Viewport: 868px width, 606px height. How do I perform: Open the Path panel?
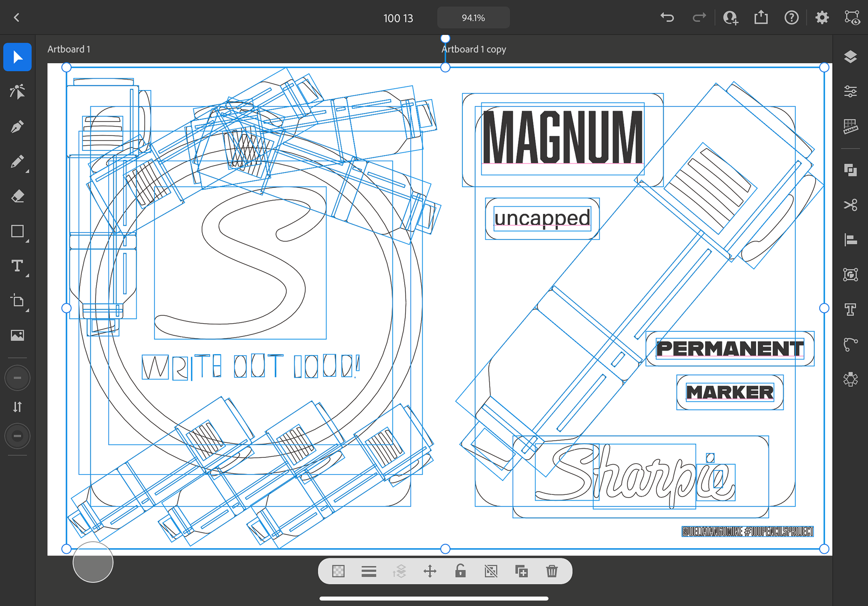tap(850, 344)
